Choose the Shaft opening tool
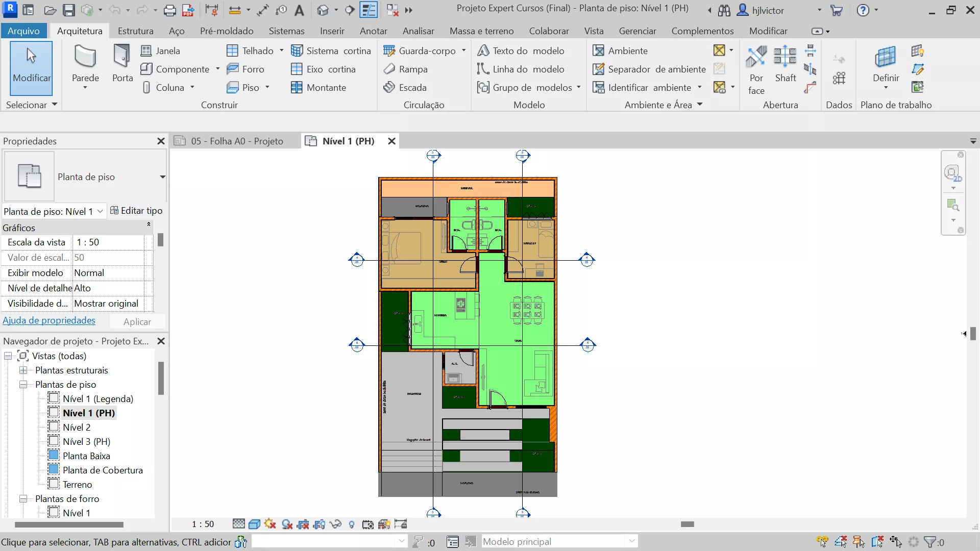 [785, 63]
